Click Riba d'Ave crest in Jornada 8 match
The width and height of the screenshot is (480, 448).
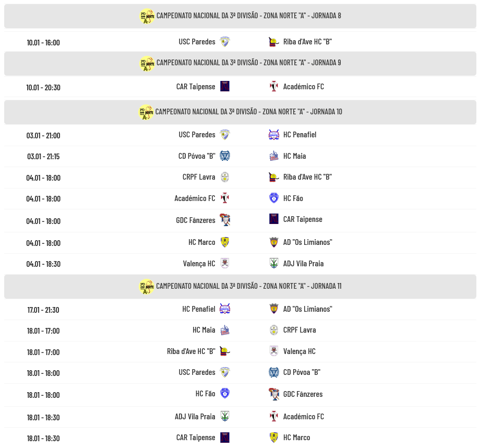(274, 42)
